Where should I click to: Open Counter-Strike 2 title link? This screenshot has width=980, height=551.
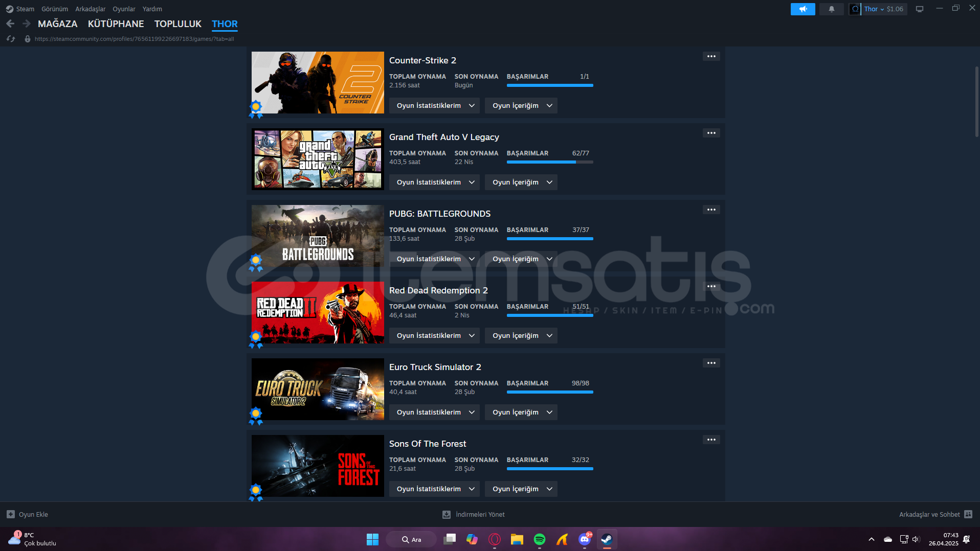(422, 60)
